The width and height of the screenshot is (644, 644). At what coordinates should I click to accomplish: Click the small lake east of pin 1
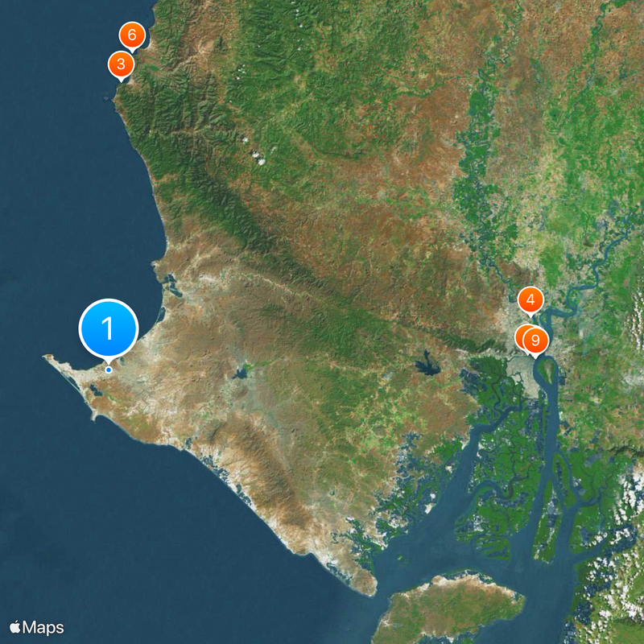click(x=240, y=374)
